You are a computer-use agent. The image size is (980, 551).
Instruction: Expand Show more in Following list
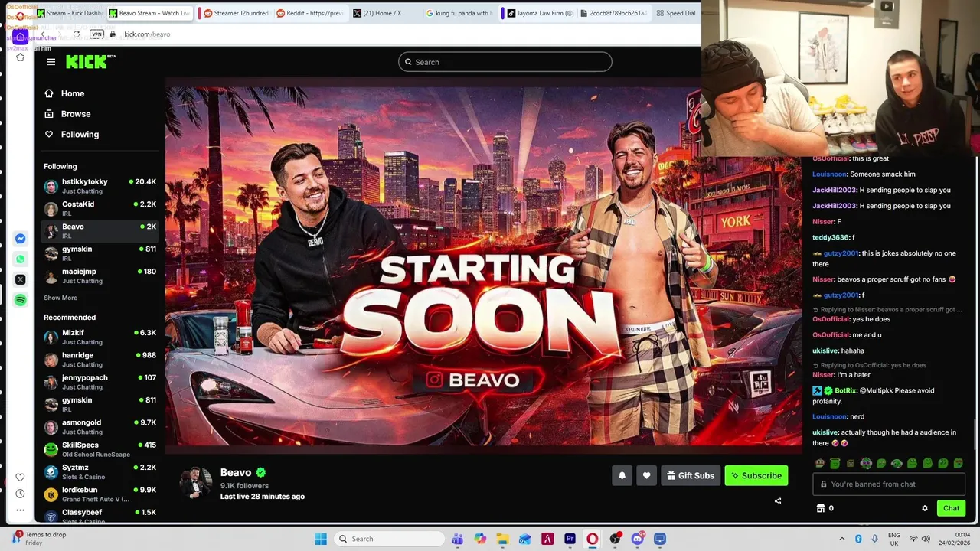pyautogui.click(x=60, y=298)
